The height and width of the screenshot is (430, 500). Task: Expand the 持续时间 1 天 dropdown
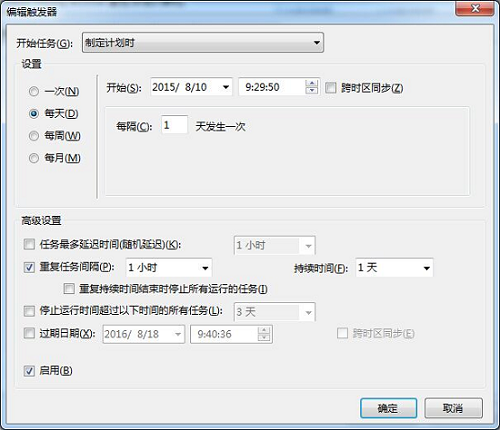(394, 268)
